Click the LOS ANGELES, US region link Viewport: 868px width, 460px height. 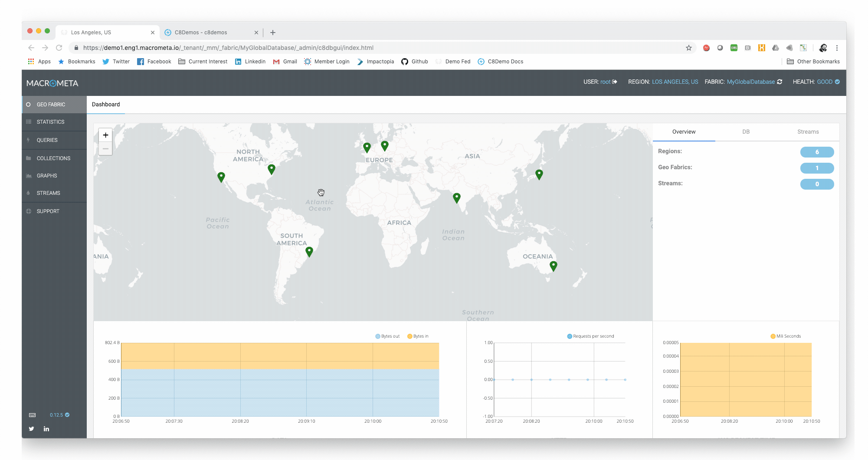675,82
